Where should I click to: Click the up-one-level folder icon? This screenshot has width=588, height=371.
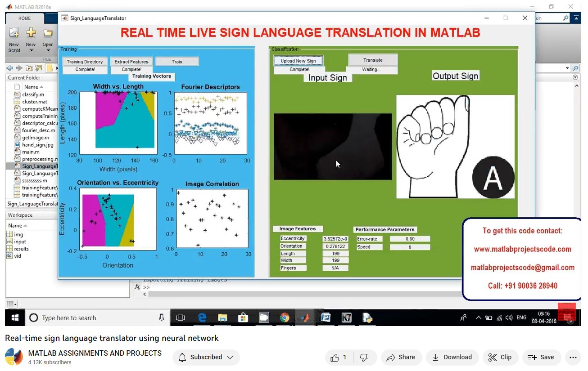point(29,68)
